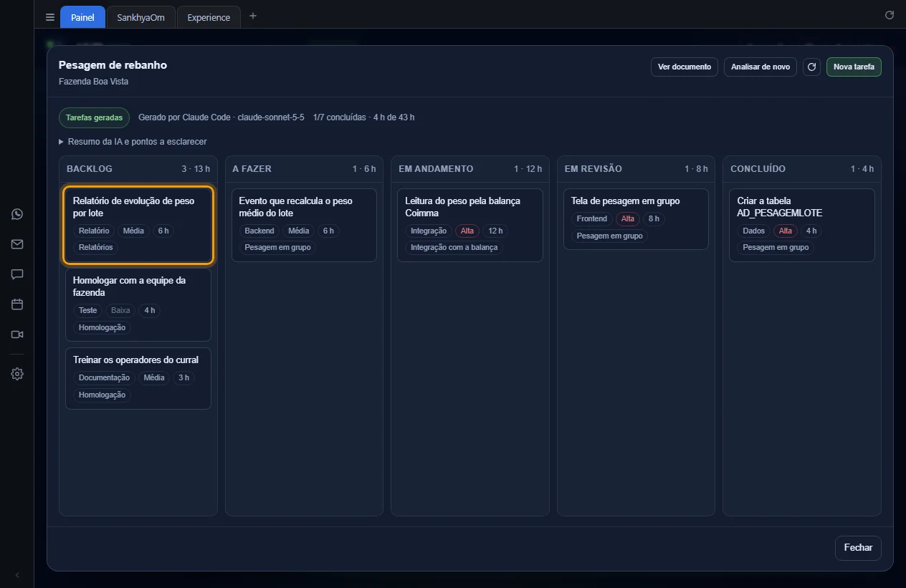
Task: Open the mail icon in sidebar
Action: click(17, 244)
